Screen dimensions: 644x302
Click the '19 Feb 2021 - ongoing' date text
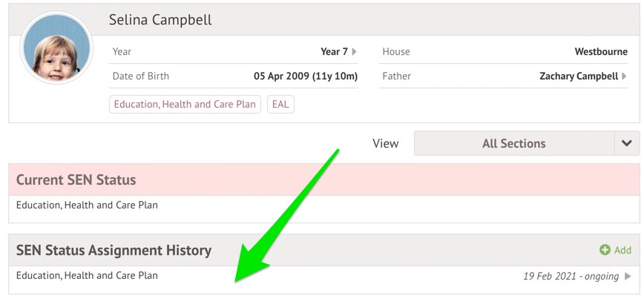point(571,276)
